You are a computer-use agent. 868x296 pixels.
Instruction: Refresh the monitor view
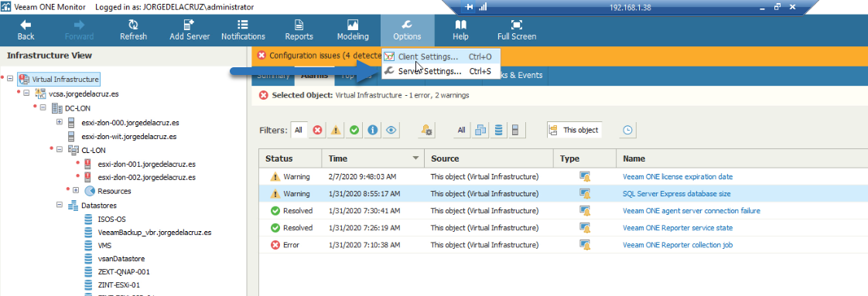coord(133,30)
